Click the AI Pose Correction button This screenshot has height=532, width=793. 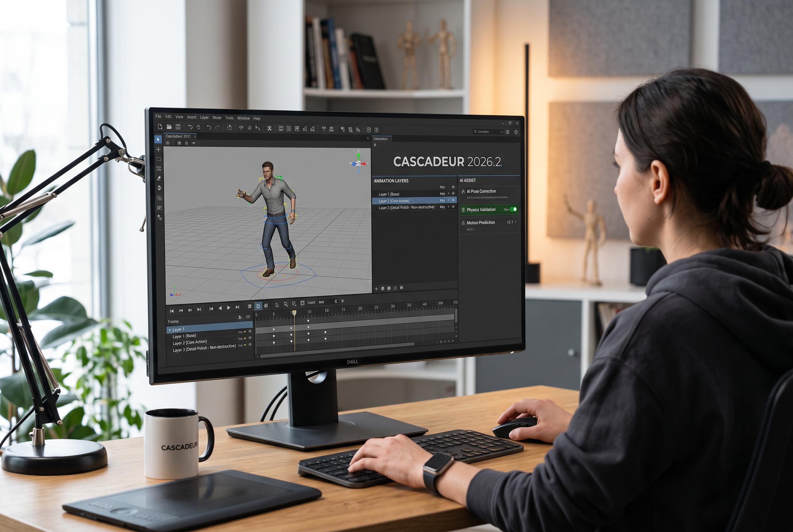pos(489,194)
